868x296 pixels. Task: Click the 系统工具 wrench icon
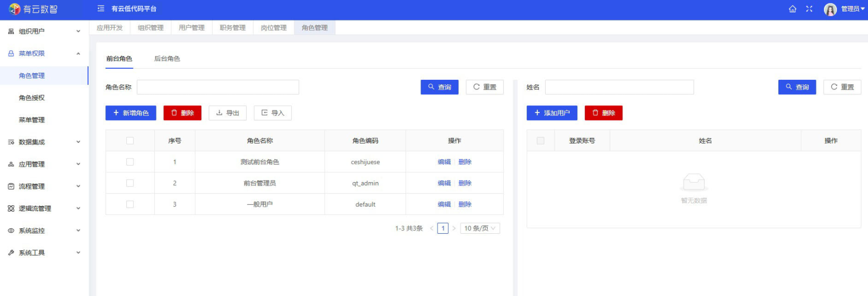(11, 253)
